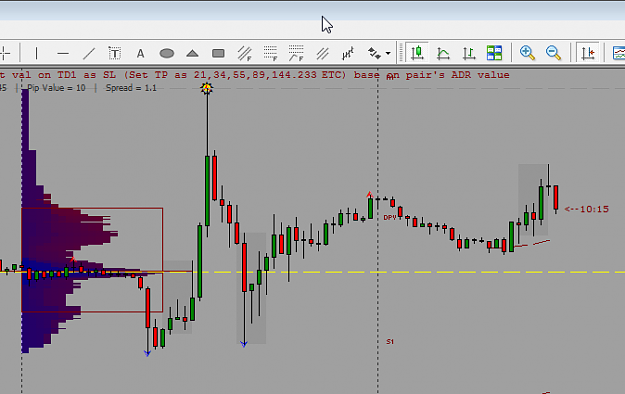Click the 'S1' support level label
Screen dimensions: 625x394
tap(390, 342)
